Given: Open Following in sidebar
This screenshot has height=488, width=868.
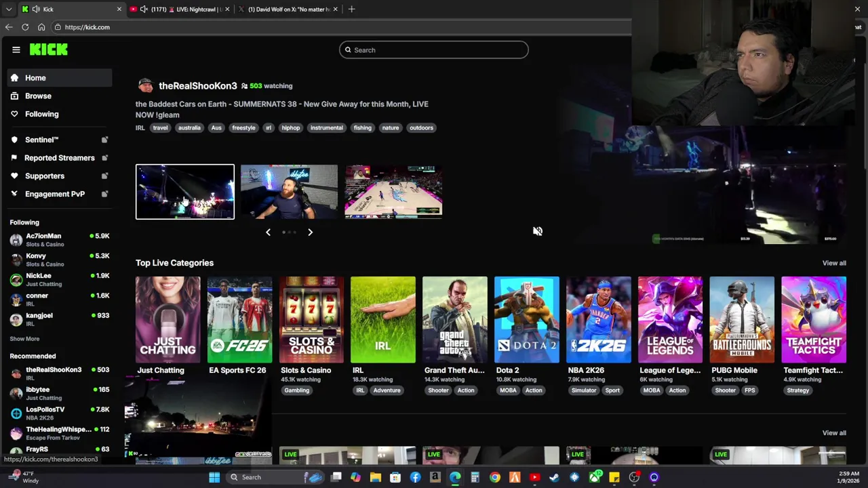Looking at the screenshot, I should (x=60, y=114).
